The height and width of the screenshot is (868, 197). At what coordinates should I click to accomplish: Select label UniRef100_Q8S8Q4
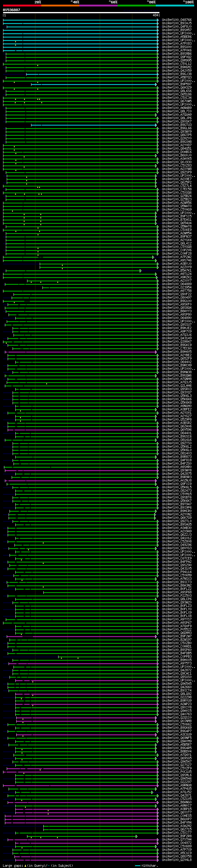click(x=177, y=308)
